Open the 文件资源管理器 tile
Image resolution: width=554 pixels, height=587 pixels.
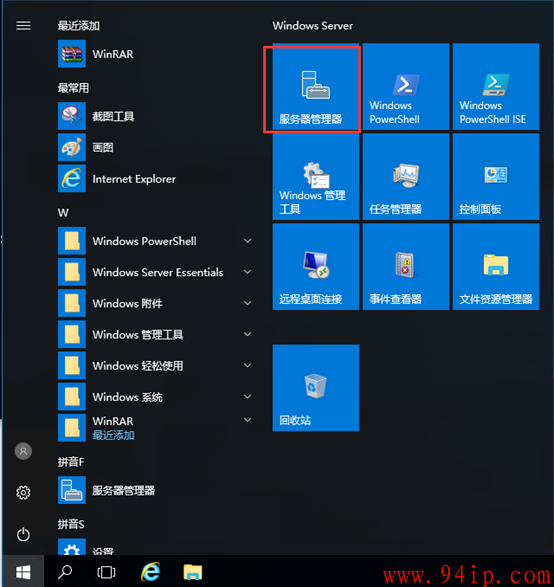pyautogui.click(x=496, y=267)
